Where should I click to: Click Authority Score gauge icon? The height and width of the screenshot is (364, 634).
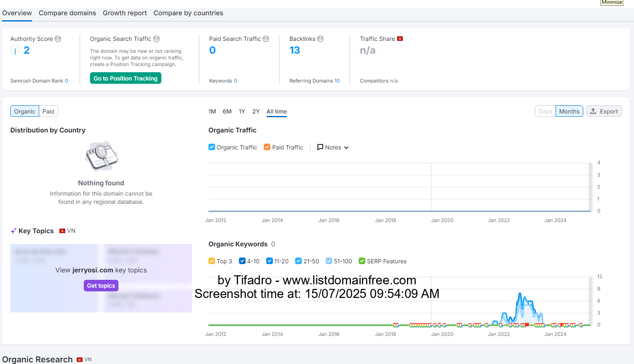(x=15, y=51)
